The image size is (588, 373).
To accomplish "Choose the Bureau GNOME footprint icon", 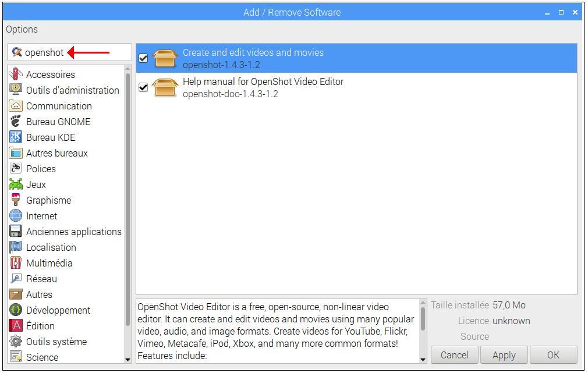I will point(15,122).
